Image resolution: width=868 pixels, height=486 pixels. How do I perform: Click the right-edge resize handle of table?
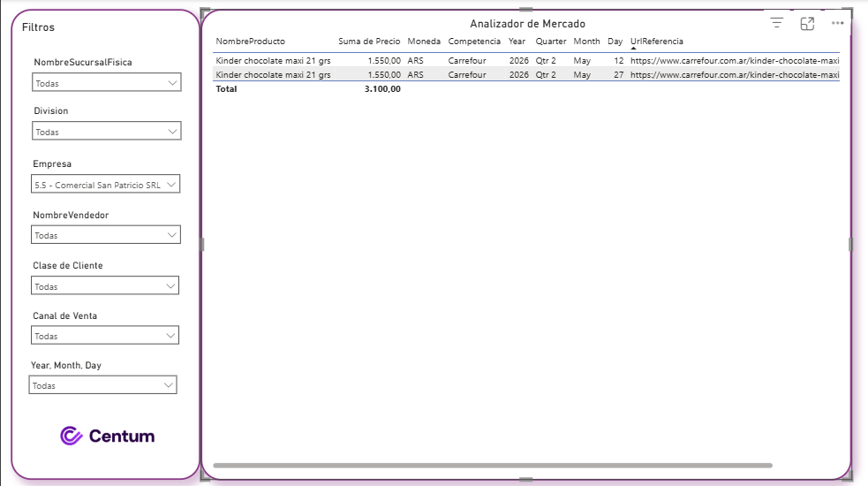[x=851, y=245]
